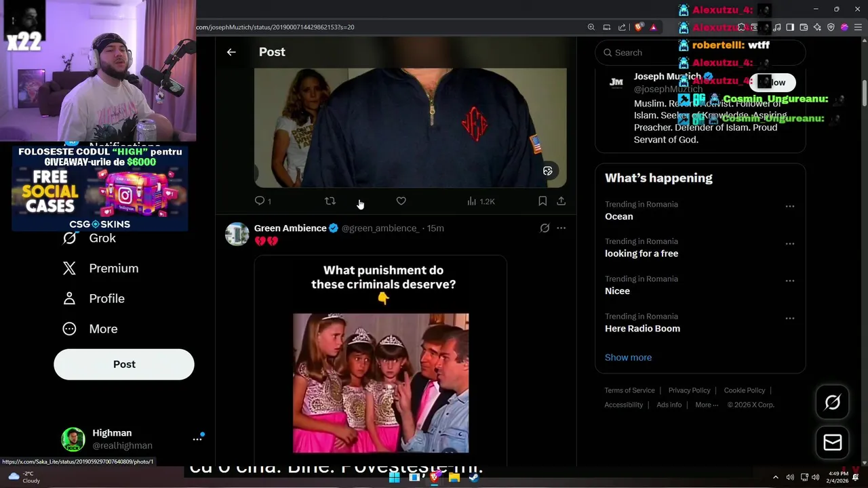Screen dimensions: 868x488
Task: Open Premium in the sidebar
Action: (x=100, y=268)
